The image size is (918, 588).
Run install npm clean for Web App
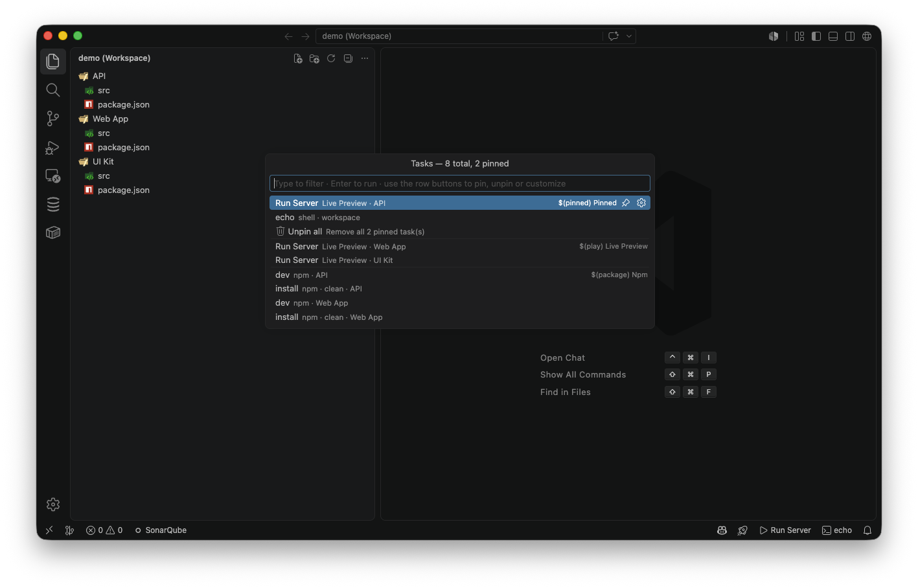click(x=460, y=317)
